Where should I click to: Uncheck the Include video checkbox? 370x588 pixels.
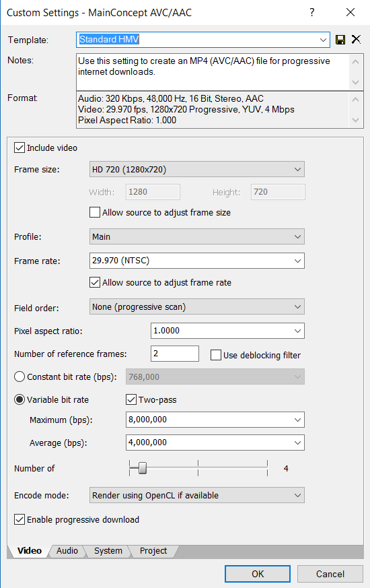(20, 148)
